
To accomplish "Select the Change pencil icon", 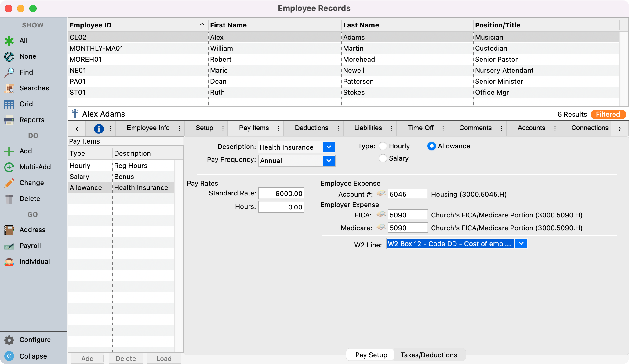I will click(9, 183).
